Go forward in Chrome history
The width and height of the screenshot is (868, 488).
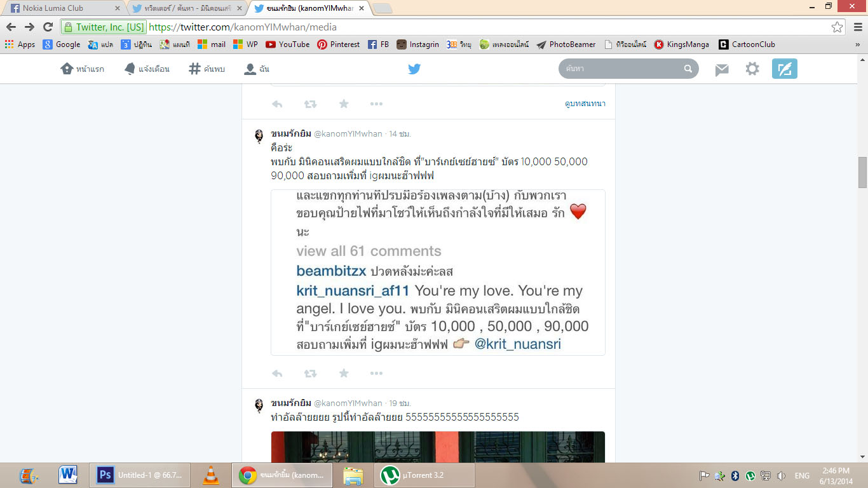[x=29, y=27]
